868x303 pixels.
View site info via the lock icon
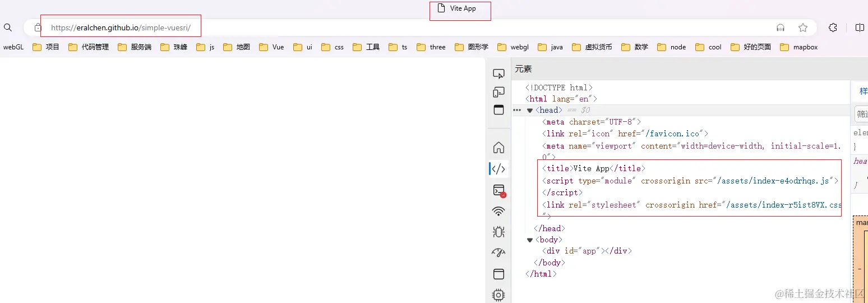(x=38, y=27)
